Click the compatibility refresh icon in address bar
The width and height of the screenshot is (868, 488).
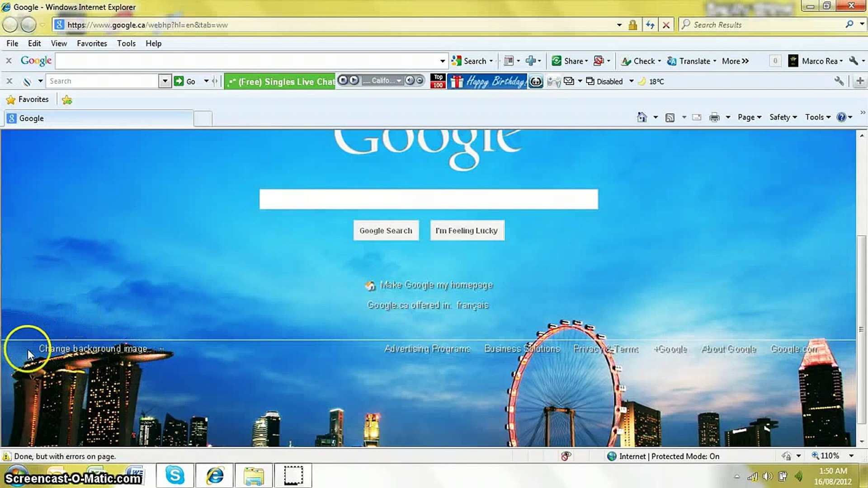point(650,25)
